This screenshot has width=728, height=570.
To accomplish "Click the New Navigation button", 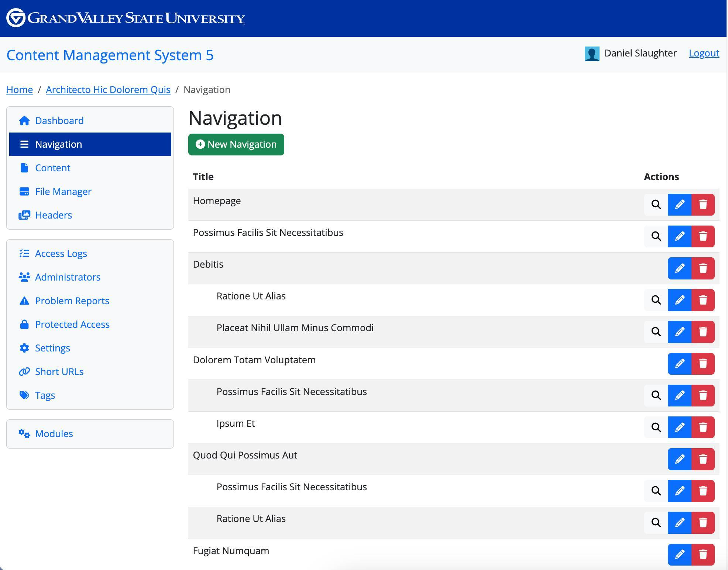I will (x=236, y=144).
